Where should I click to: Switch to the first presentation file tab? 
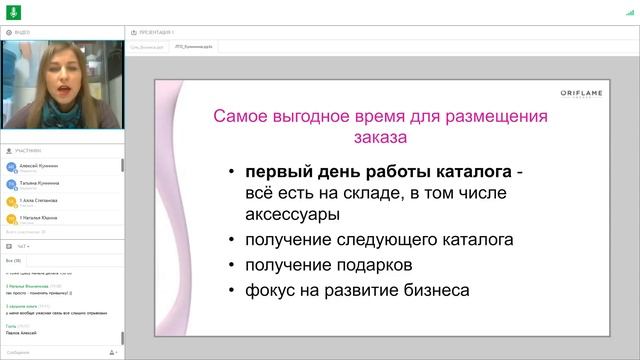tap(147, 47)
